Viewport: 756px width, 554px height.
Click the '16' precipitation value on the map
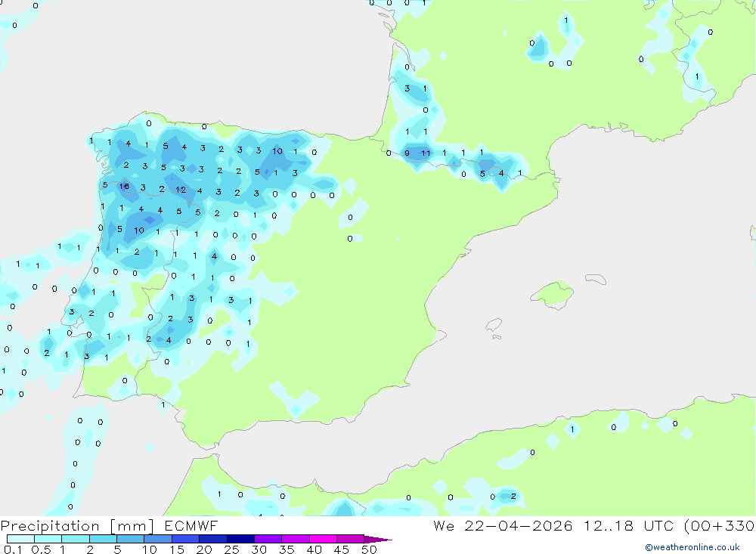[125, 186]
